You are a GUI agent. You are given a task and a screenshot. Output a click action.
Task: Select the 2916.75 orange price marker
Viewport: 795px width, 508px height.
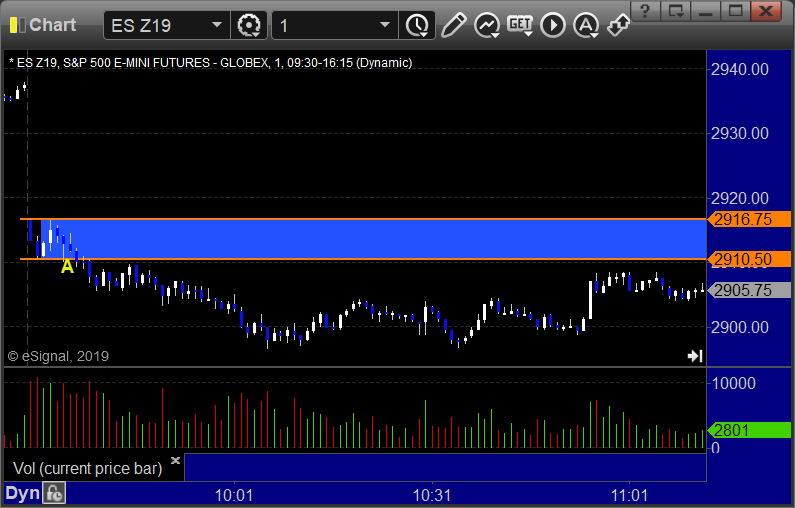(x=749, y=220)
